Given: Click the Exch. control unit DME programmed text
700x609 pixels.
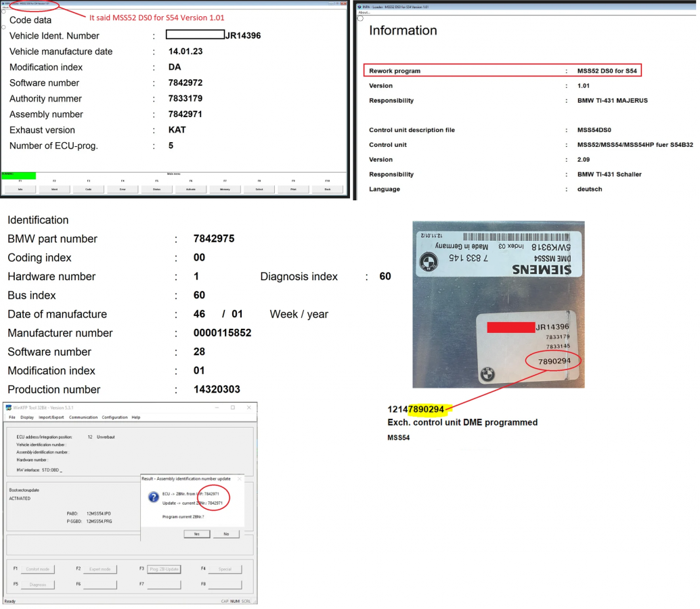Looking at the screenshot, I should click(x=462, y=422).
